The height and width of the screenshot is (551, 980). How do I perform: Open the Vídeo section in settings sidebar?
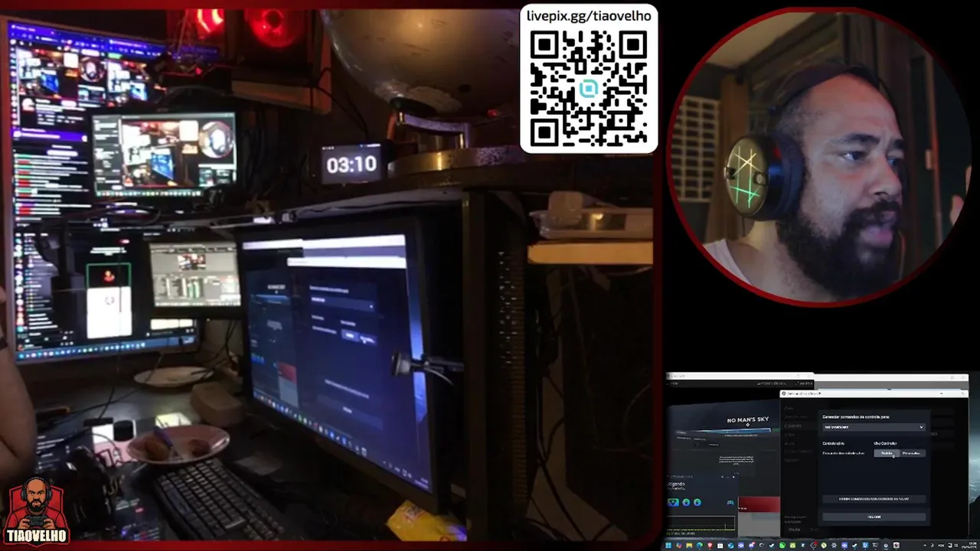789,435
